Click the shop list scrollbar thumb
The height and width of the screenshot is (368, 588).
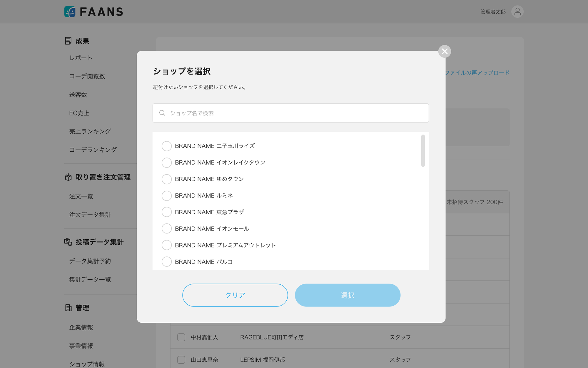pyautogui.click(x=423, y=151)
